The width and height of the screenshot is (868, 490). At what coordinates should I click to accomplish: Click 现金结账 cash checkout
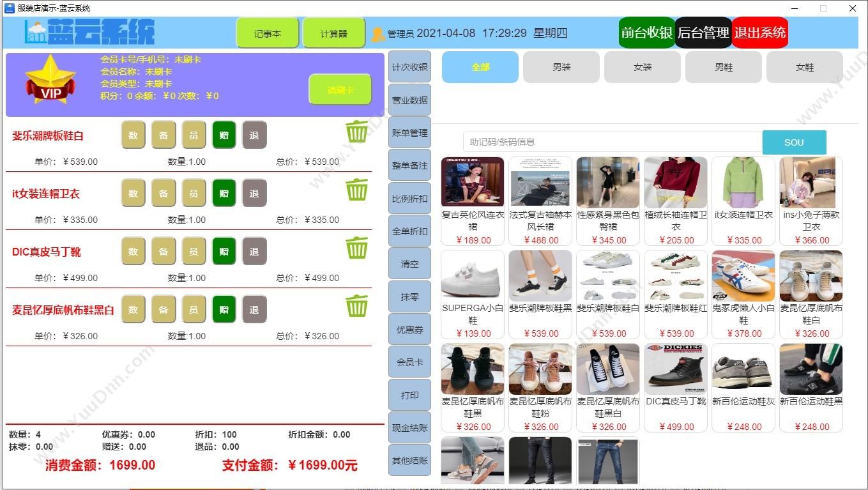[x=409, y=428]
